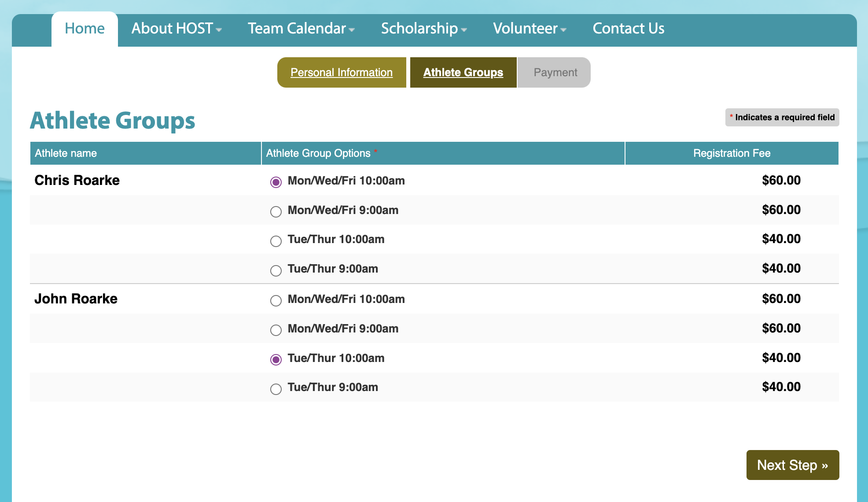This screenshot has width=868, height=502.
Task: Click the $40.00 fee for Chris's Tue/Thur 9:00am
Action: click(781, 268)
